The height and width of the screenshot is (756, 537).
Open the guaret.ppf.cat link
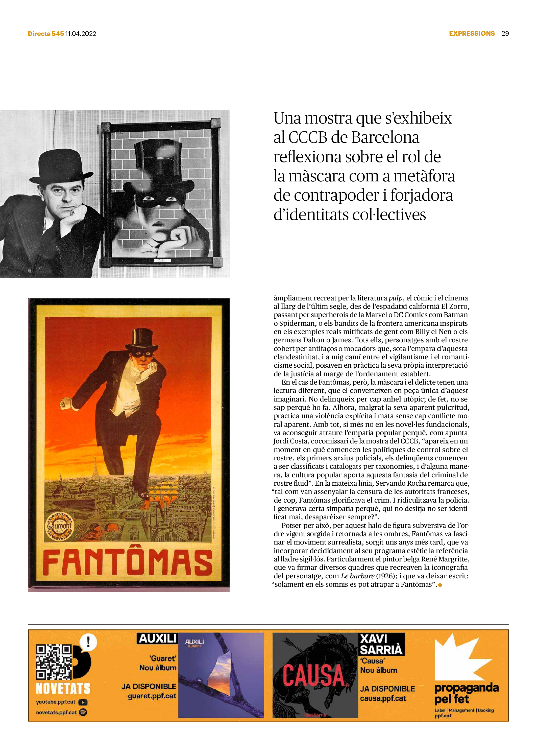(x=152, y=696)
